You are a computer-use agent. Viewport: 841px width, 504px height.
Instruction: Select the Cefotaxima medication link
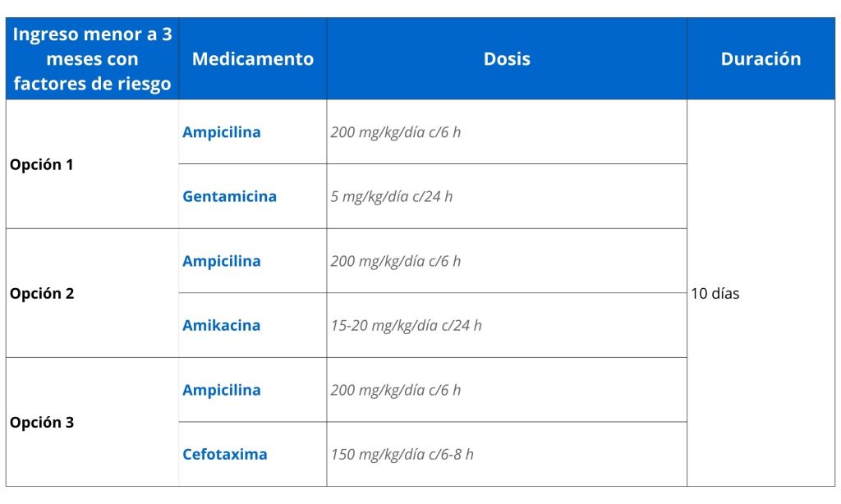click(224, 454)
